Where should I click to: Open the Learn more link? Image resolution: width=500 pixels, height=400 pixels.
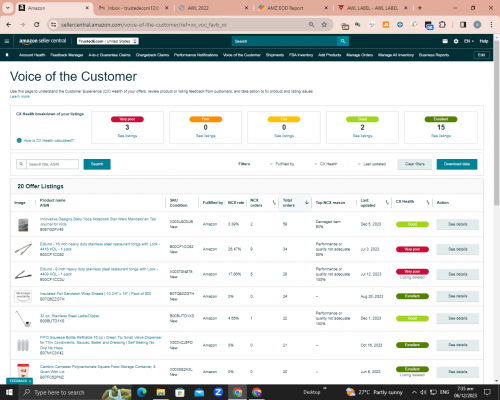coord(20,96)
